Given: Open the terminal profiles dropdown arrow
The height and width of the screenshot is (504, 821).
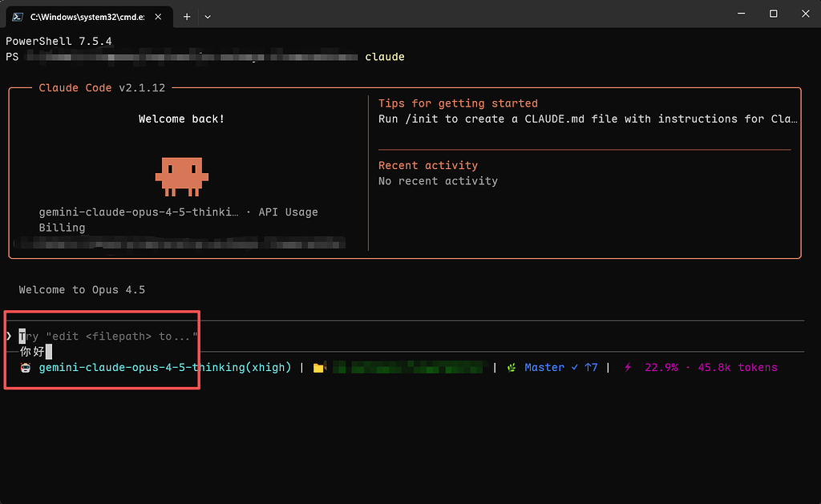Looking at the screenshot, I should coord(208,17).
